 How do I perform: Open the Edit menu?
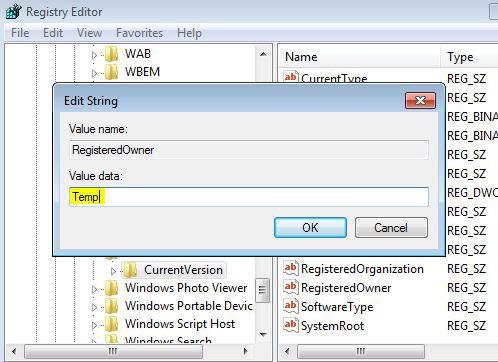[x=53, y=33]
